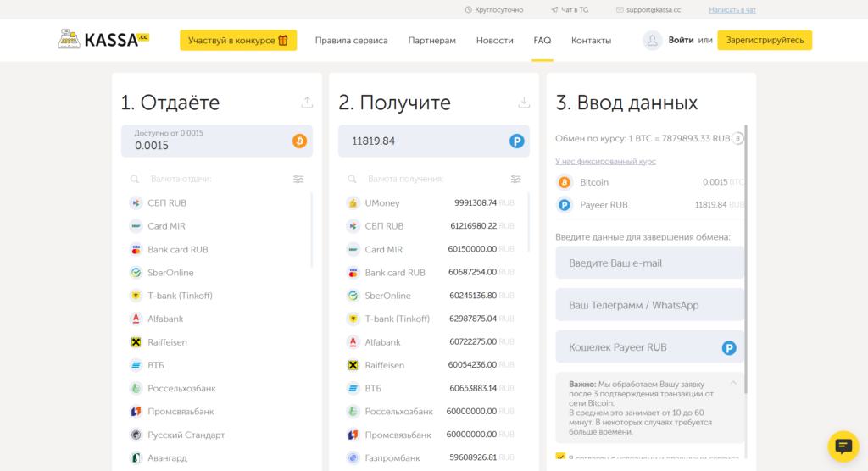Focus the Кошелек Payeer RUB field
Viewport: 868px width, 471px height.
(x=649, y=347)
